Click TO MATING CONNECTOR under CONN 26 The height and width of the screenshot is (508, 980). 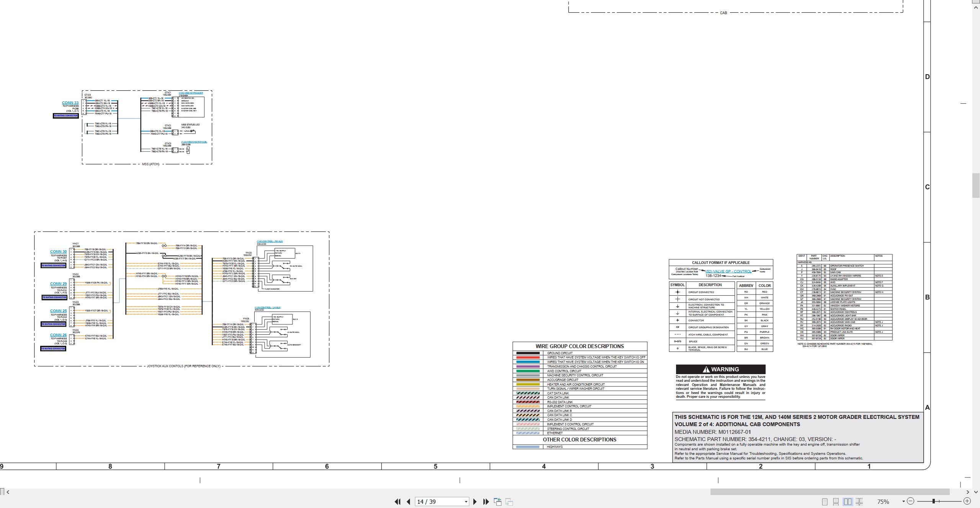53,348
